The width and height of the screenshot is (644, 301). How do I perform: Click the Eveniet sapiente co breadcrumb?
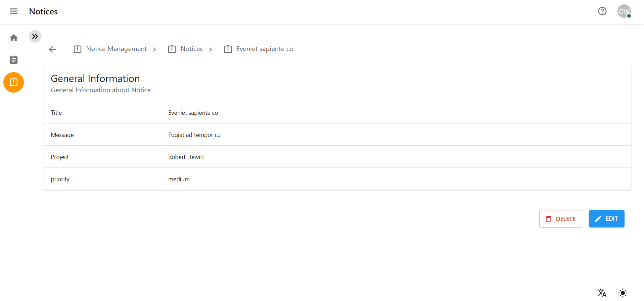pyautogui.click(x=264, y=49)
